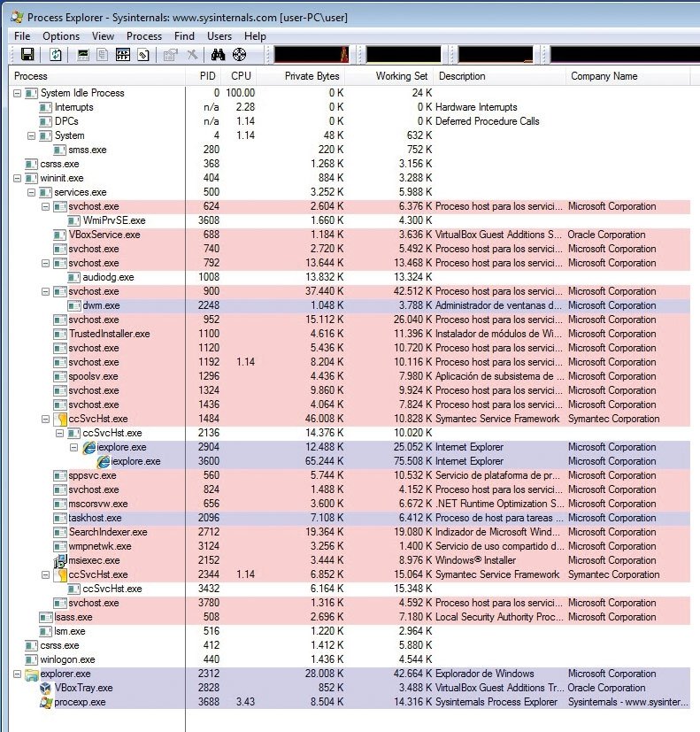Collapse svchost.exe node with PID 792

click(46, 263)
